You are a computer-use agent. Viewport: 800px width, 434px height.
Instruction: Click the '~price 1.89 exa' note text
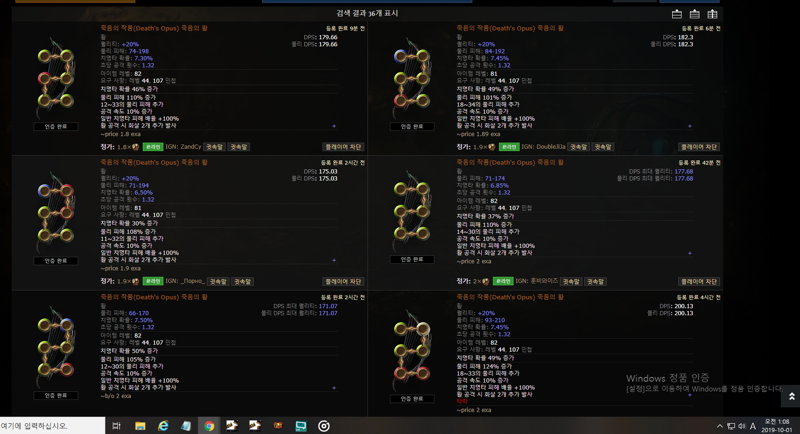point(479,134)
